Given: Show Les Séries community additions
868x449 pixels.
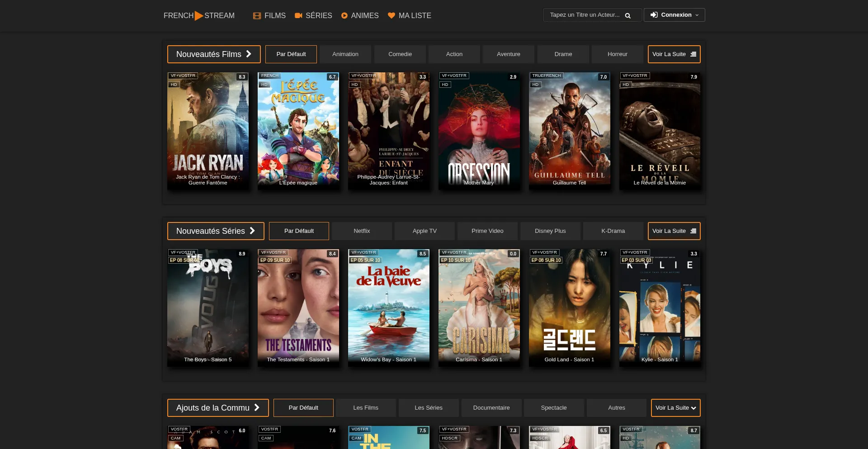Looking at the screenshot, I should click(x=429, y=408).
